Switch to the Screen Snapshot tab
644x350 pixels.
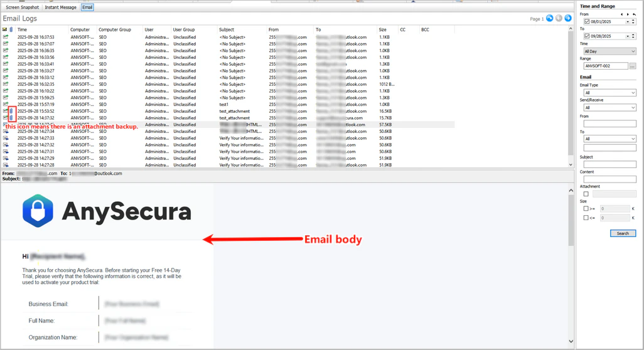coord(22,8)
